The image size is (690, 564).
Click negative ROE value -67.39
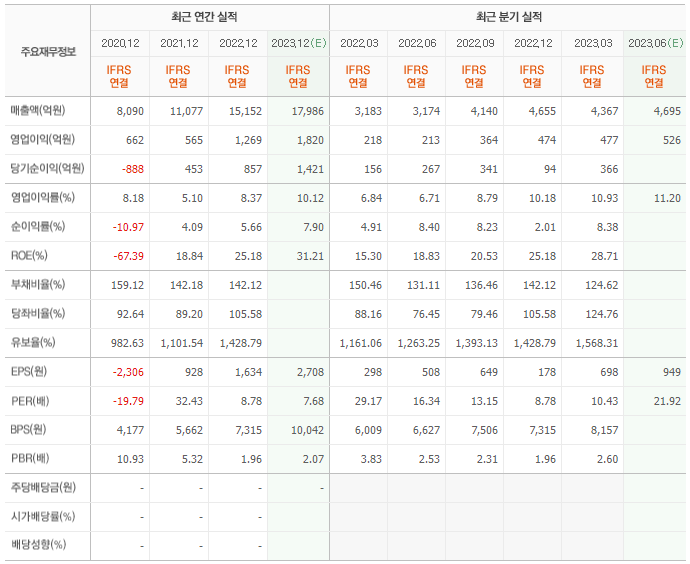click(x=128, y=256)
